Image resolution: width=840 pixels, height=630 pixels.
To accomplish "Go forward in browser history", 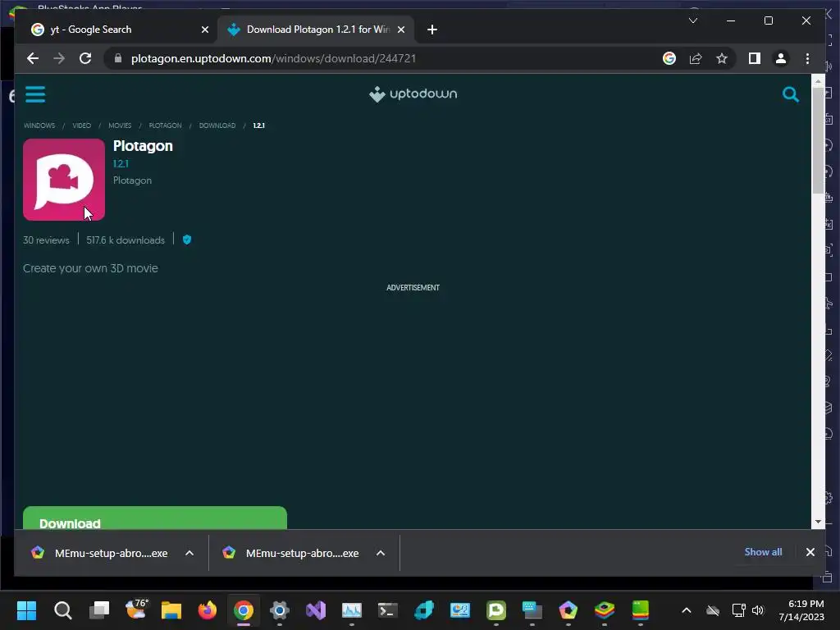I will (59, 58).
